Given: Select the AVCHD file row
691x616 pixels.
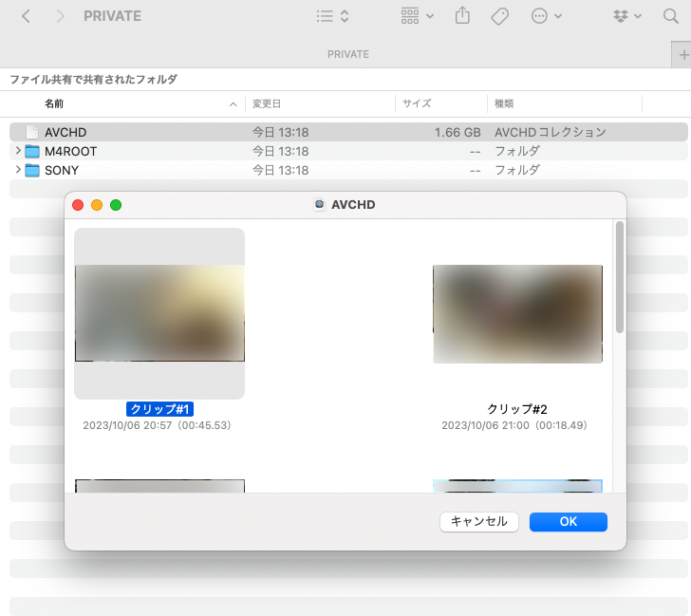Looking at the screenshot, I should [348, 132].
